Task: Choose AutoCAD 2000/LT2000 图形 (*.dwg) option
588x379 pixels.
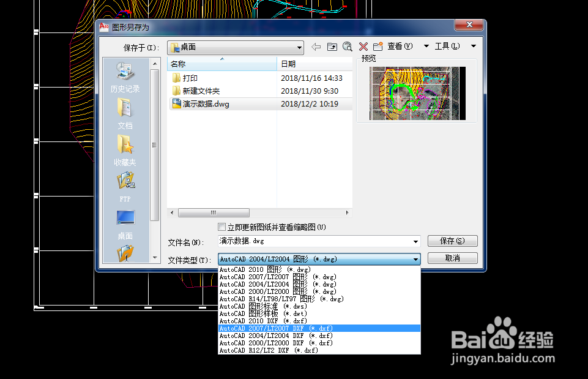Action: [x=319, y=291]
